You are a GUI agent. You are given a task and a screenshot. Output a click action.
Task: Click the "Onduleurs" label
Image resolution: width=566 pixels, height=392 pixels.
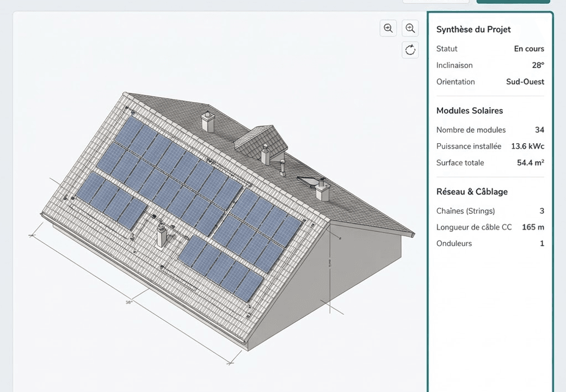454,243
